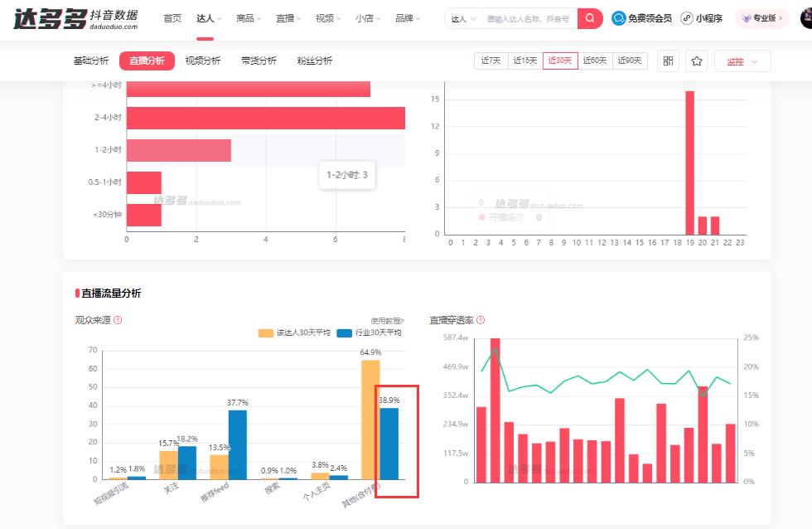Select the 近90天 time range

pos(630,61)
